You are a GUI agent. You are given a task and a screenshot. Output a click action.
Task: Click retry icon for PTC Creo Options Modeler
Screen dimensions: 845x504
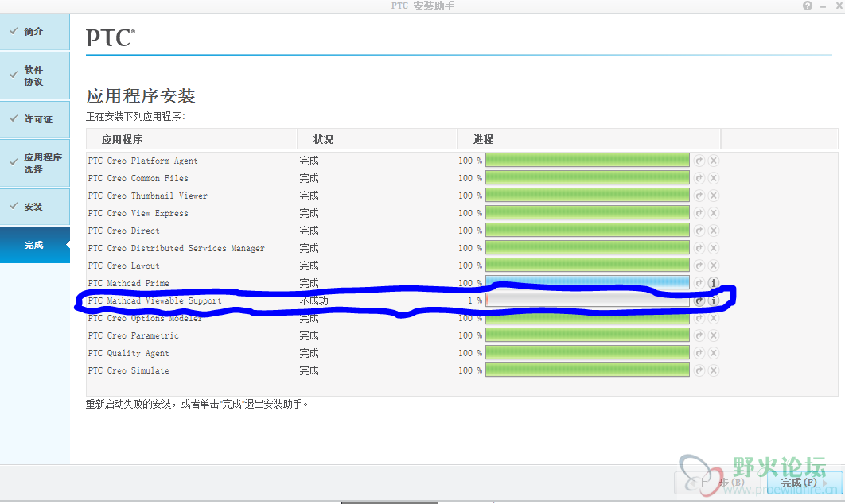point(699,318)
